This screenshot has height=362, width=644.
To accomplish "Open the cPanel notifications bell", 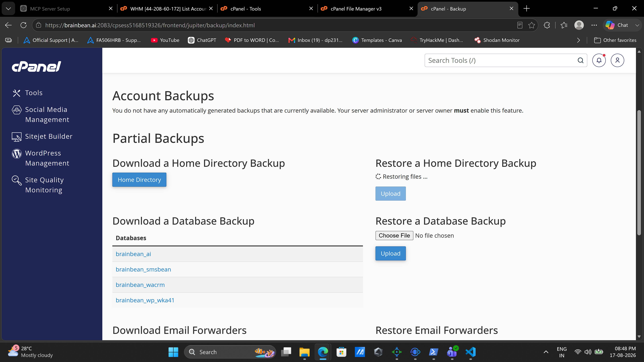I will (599, 60).
